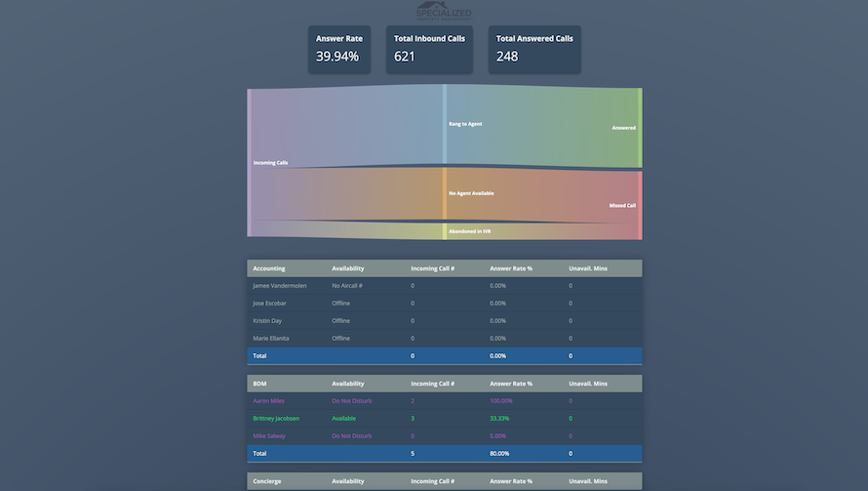868x491 pixels.
Task: Click the Incoming Calls Sankey node
Action: [250, 162]
